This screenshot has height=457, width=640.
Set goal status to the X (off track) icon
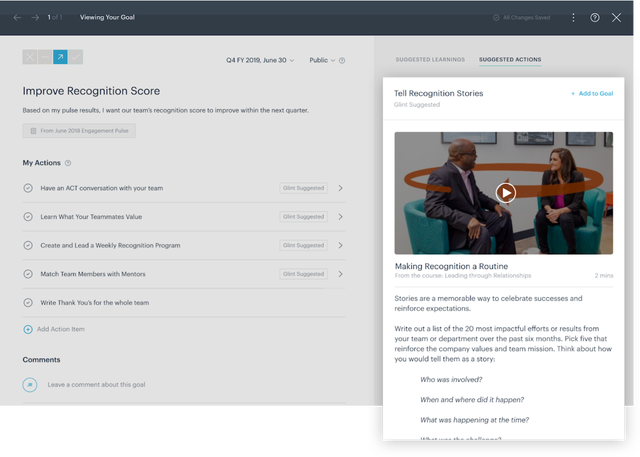[x=30, y=57]
